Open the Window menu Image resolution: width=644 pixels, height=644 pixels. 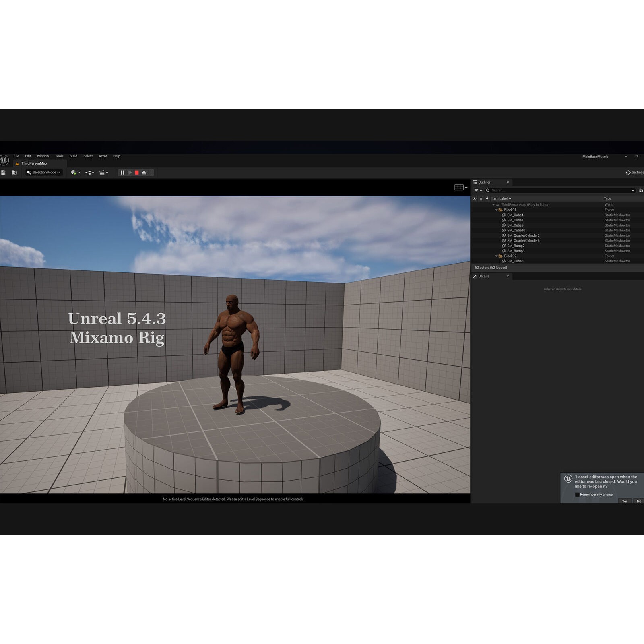43,156
